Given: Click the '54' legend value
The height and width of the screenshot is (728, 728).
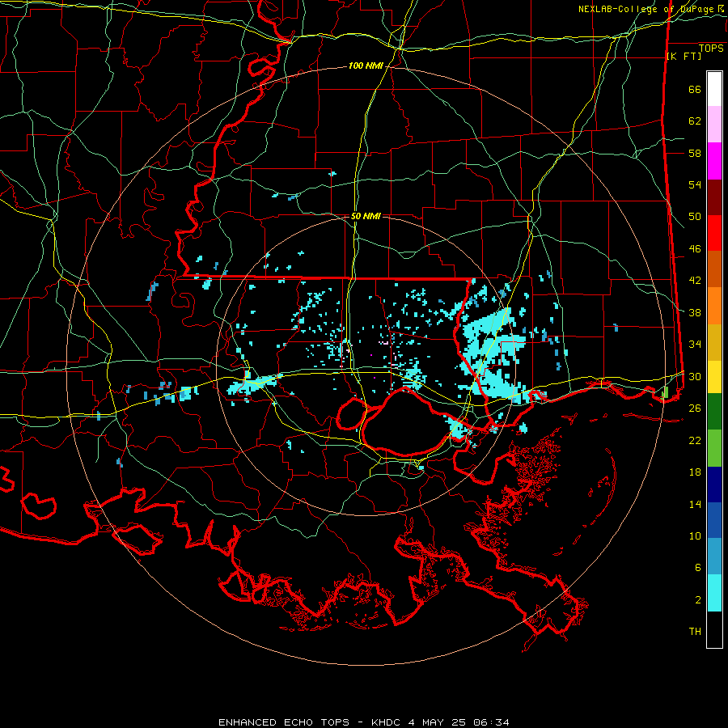Looking at the screenshot, I should 695,184.
